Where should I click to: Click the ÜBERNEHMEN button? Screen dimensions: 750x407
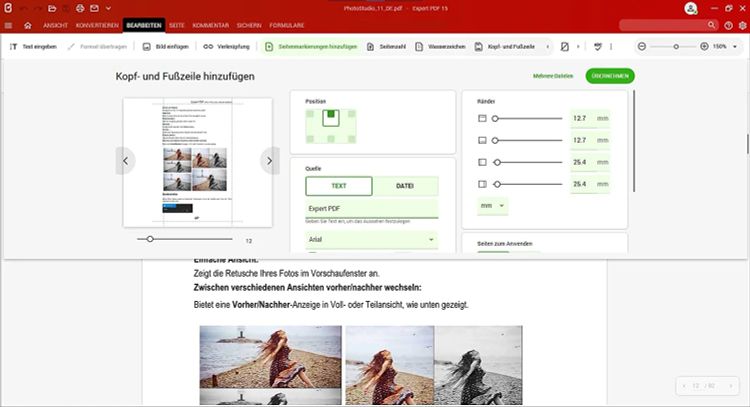[610, 76]
